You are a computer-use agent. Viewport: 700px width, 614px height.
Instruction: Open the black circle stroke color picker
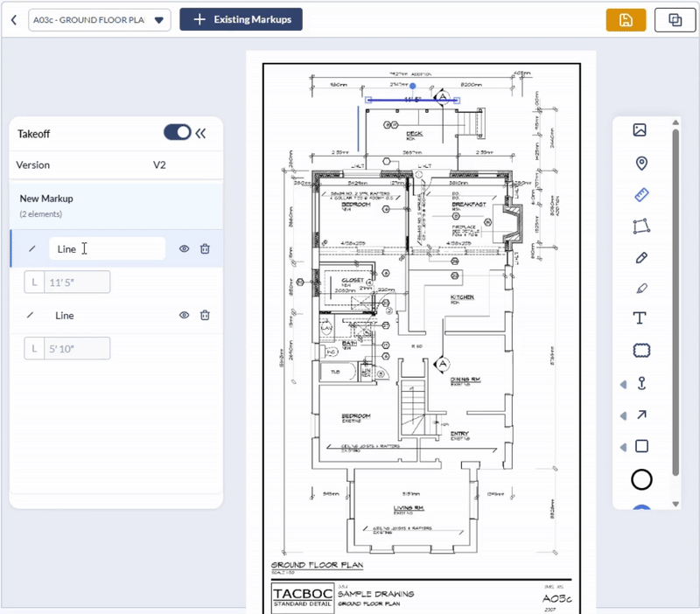pos(641,479)
